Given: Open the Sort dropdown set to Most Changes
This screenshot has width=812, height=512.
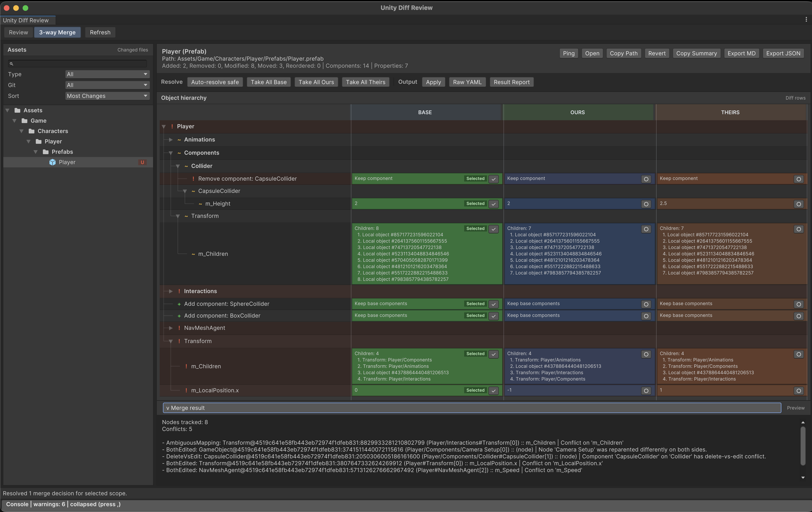Looking at the screenshot, I should [107, 96].
